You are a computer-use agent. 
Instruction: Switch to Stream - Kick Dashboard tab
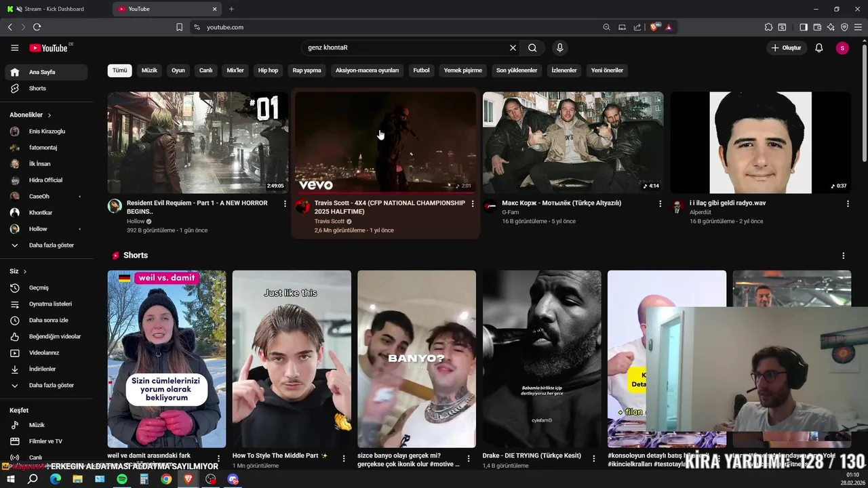point(57,9)
